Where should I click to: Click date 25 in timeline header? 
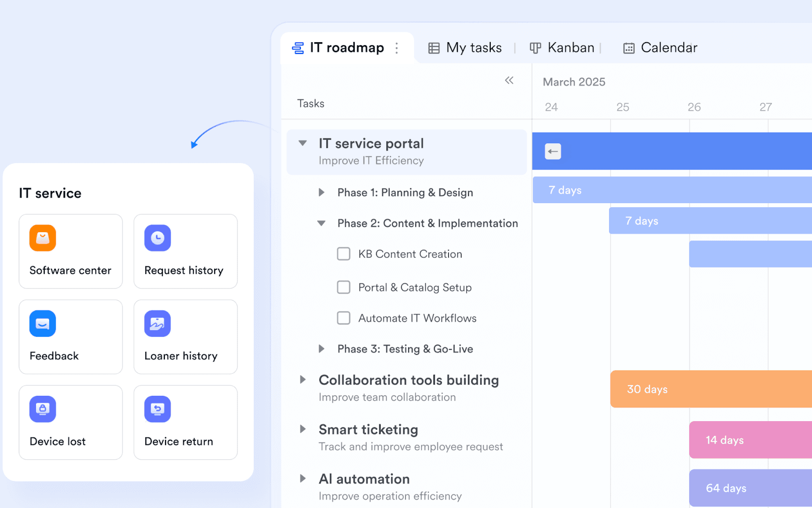[623, 107]
